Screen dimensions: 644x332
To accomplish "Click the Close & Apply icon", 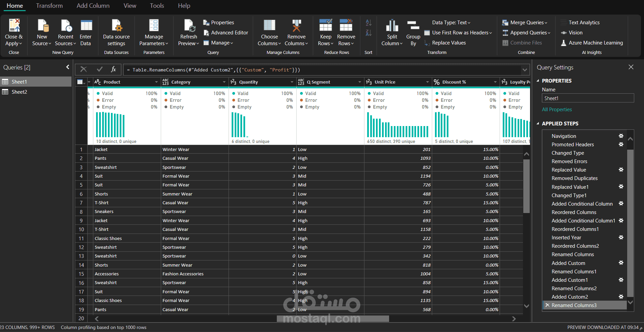I will pyautogui.click(x=14, y=26).
